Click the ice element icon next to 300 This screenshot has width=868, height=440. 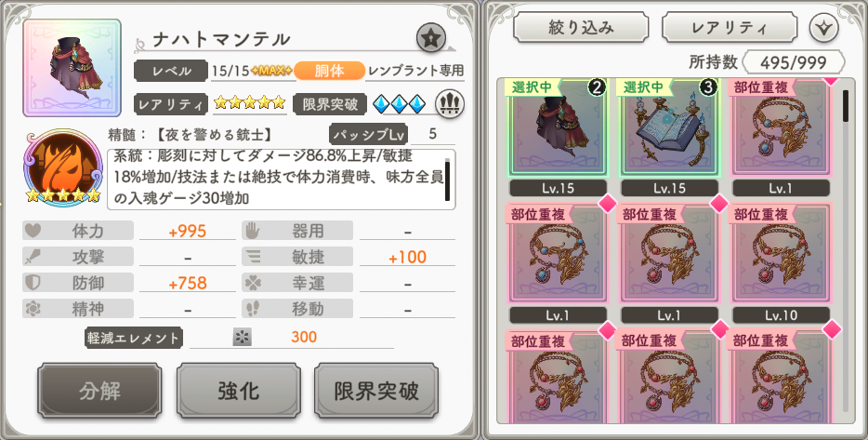[242, 337]
